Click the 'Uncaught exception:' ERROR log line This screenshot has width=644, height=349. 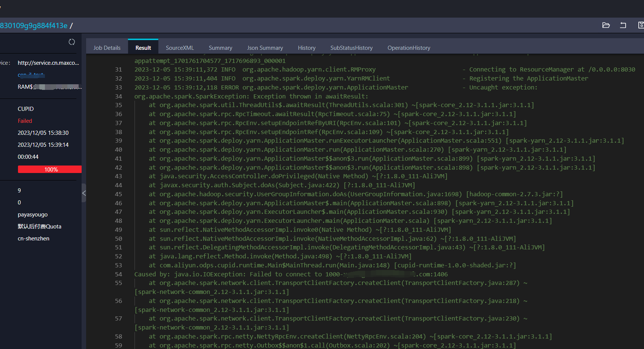(336, 87)
